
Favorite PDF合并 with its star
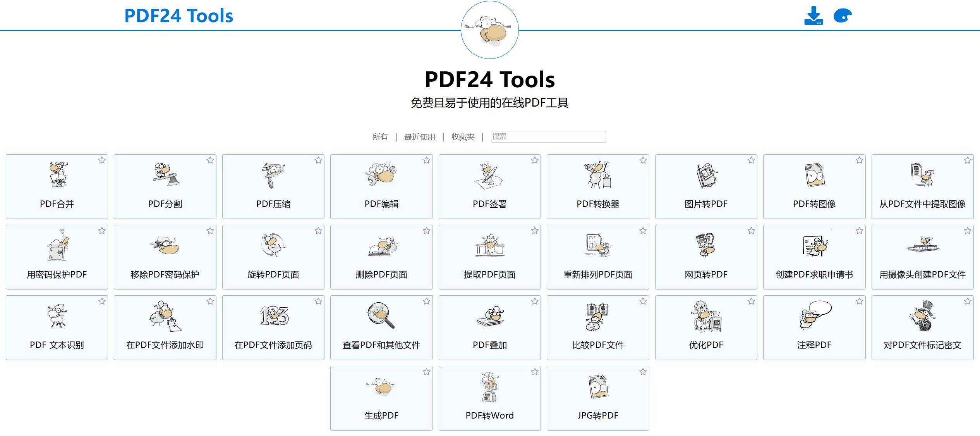pos(102,160)
